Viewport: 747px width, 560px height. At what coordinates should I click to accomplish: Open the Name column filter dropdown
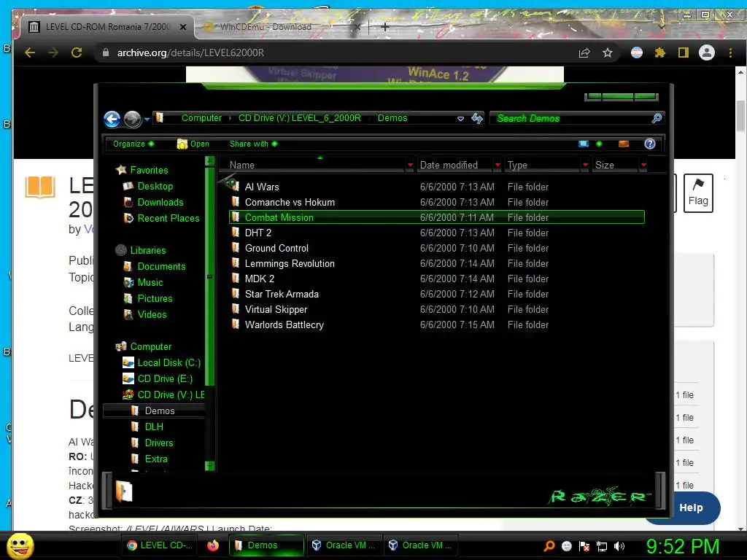410,165
